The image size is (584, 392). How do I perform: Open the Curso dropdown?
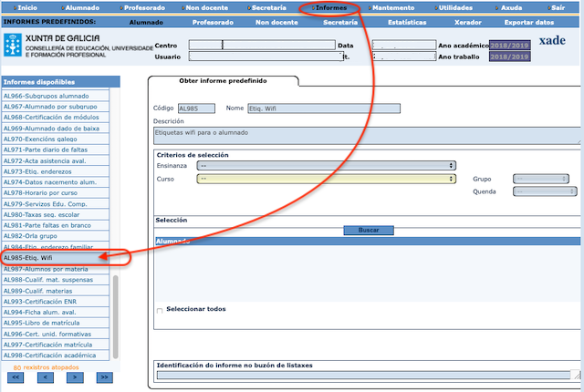tap(327, 179)
